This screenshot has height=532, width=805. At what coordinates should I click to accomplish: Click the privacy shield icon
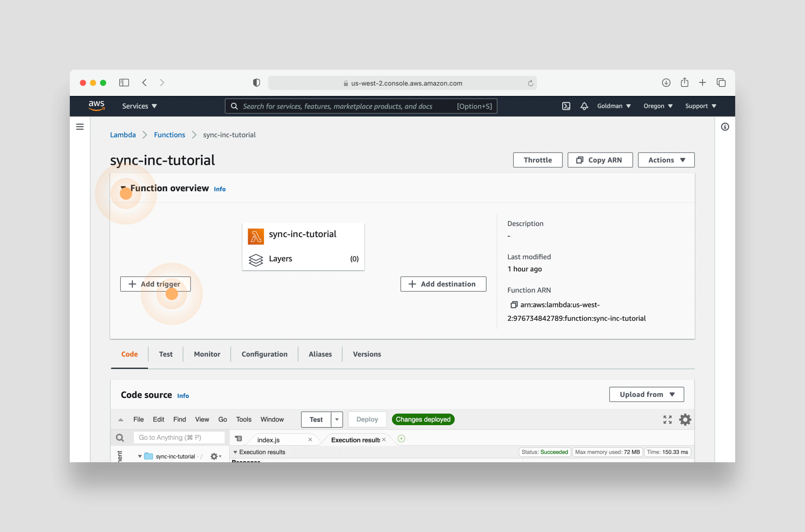point(256,83)
